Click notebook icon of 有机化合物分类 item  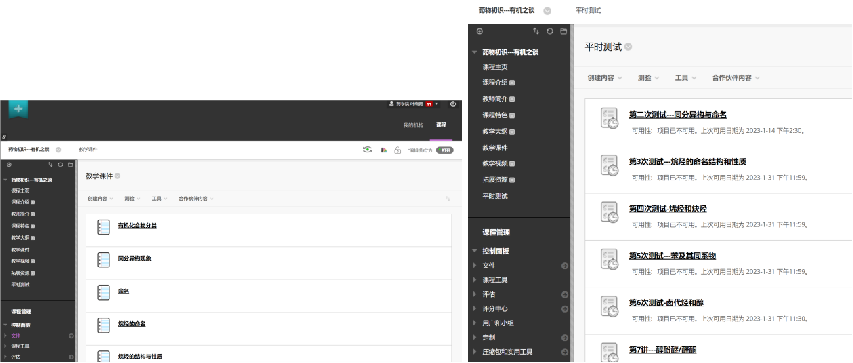(103, 227)
